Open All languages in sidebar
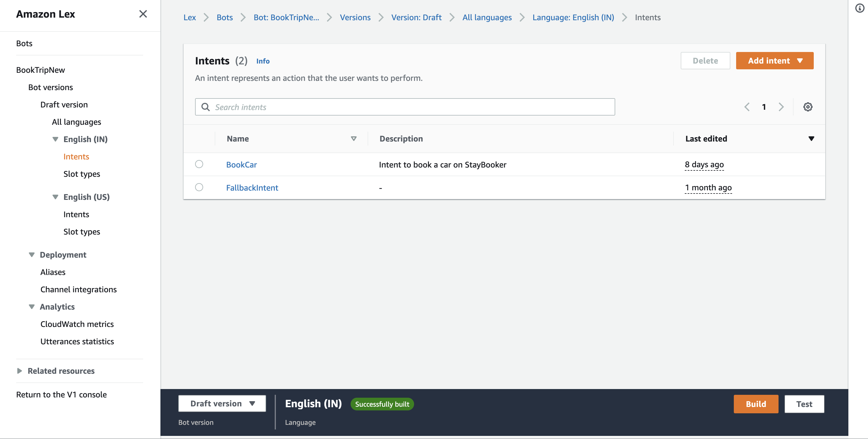 [76, 122]
